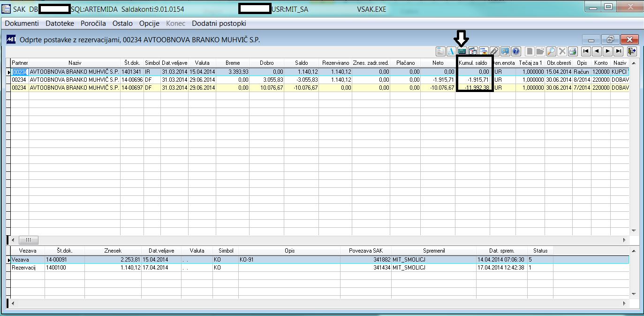Click the Spremenil column header
Viewport: 644px width, 316px height.
pos(434,251)
